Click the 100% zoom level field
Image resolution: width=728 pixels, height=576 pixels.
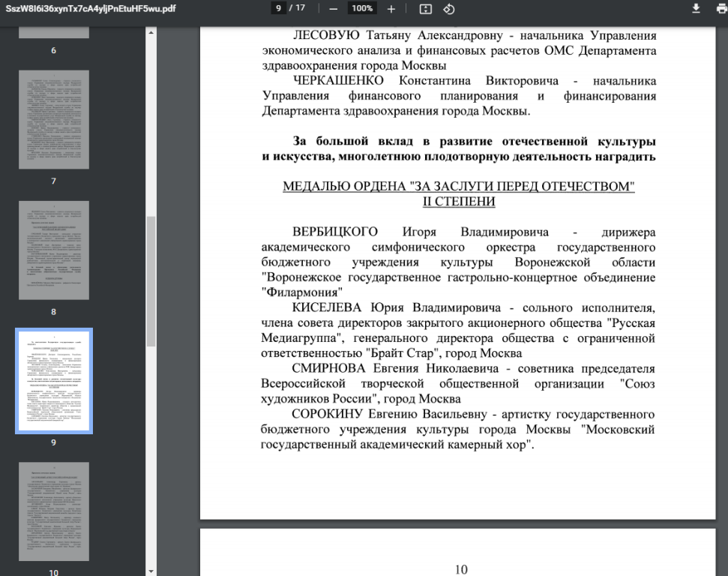click(362, 9)
